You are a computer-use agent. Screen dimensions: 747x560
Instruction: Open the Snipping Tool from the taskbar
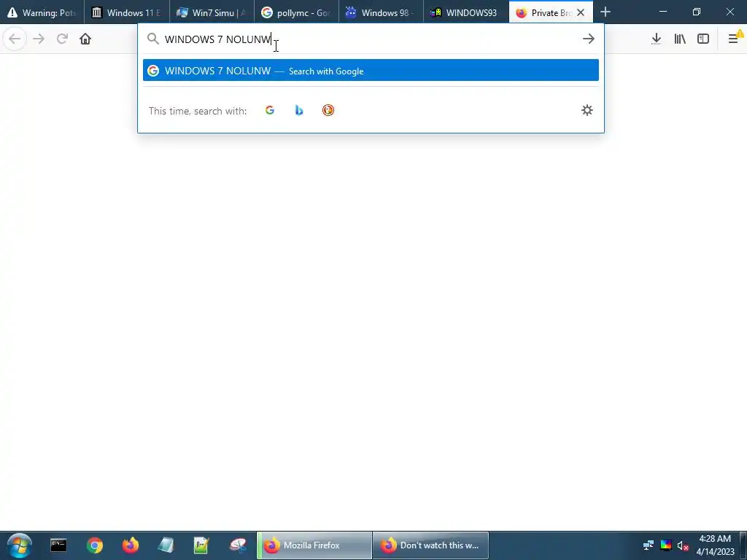pos(238,545)
